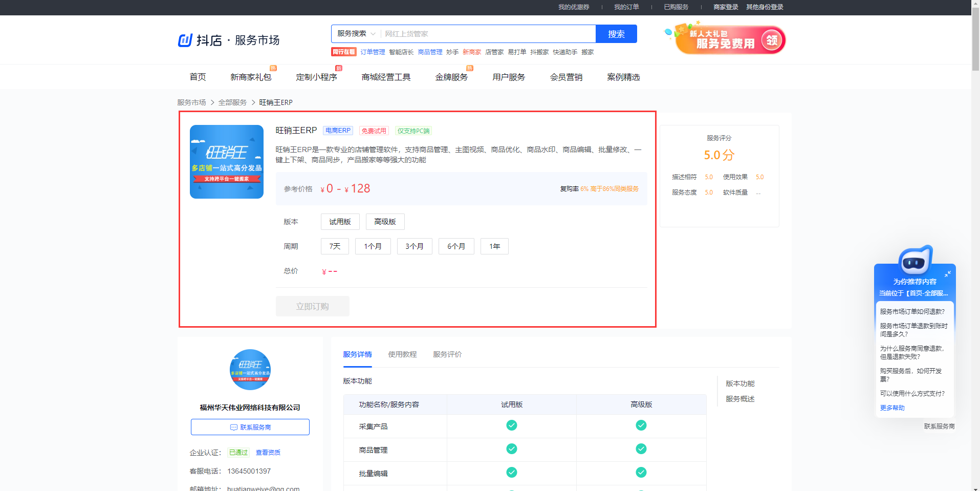The image size is (980, 491).
Task: Open 案例精选 nav item
Action: coord(623,77)
